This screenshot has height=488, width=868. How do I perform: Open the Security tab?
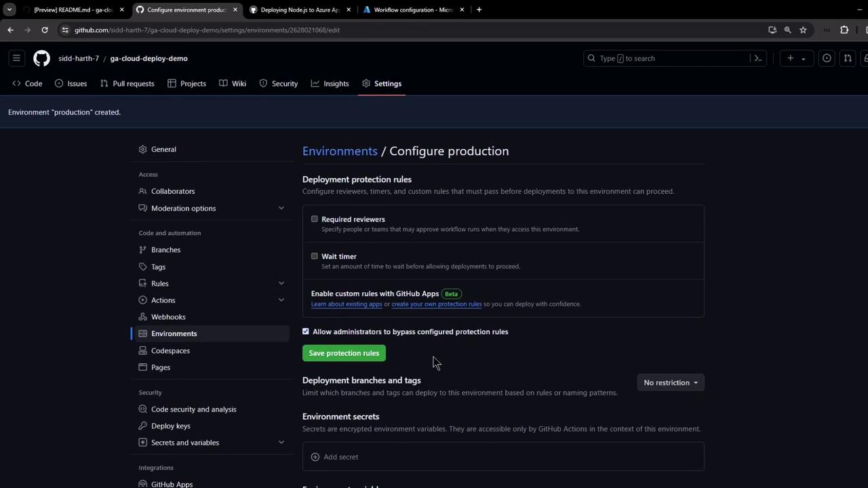(x=278, y=83)
